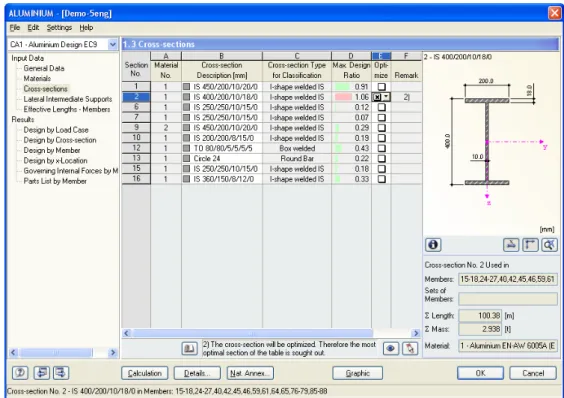564x398 pixels.
Task: Click the pick cross-section in graphic icon
Action: pyautogui.click(x=410, y=348)
